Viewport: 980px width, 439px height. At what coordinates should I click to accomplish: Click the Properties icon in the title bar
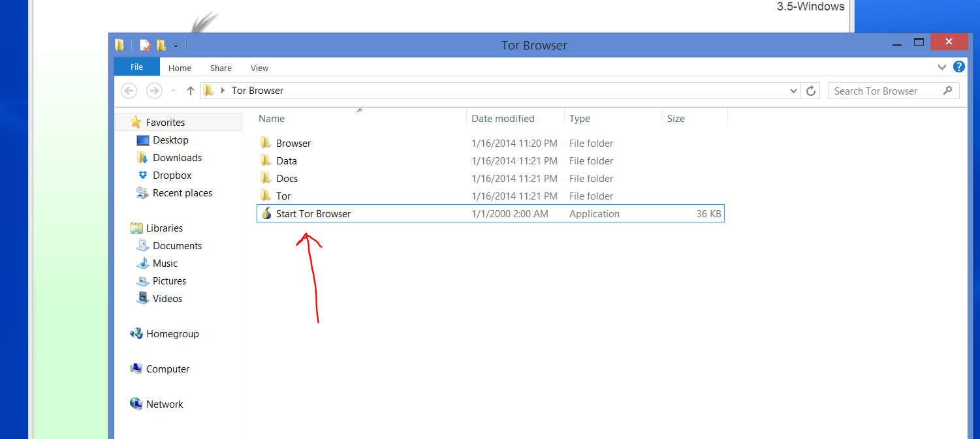(x=145, y=45)
